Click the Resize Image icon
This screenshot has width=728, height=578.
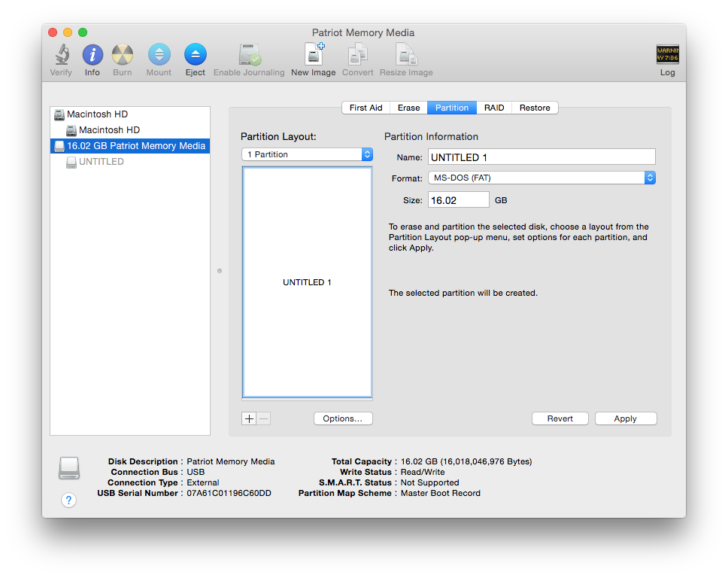[406, 54]
